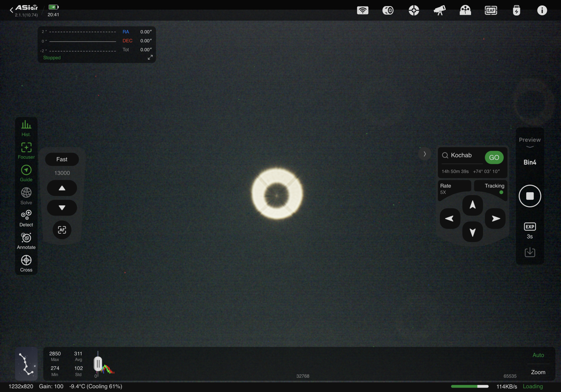Move focuser up with up arrow

62,188
